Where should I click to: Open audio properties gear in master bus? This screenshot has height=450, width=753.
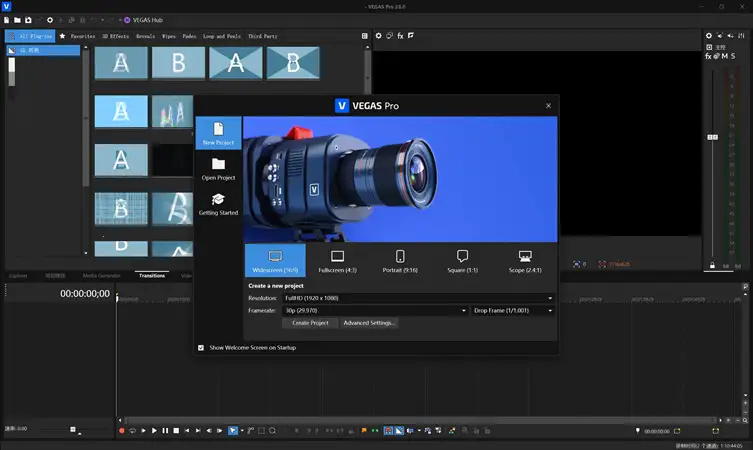click(709, 36)
